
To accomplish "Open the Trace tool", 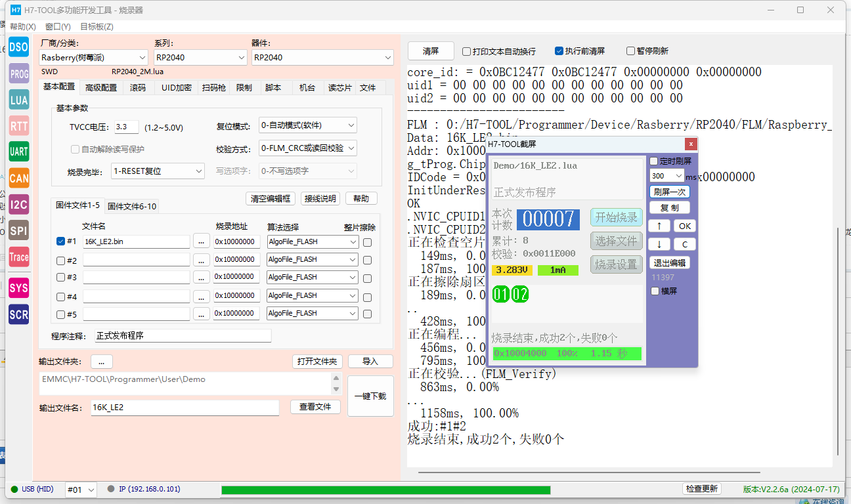I will point(19,257).
